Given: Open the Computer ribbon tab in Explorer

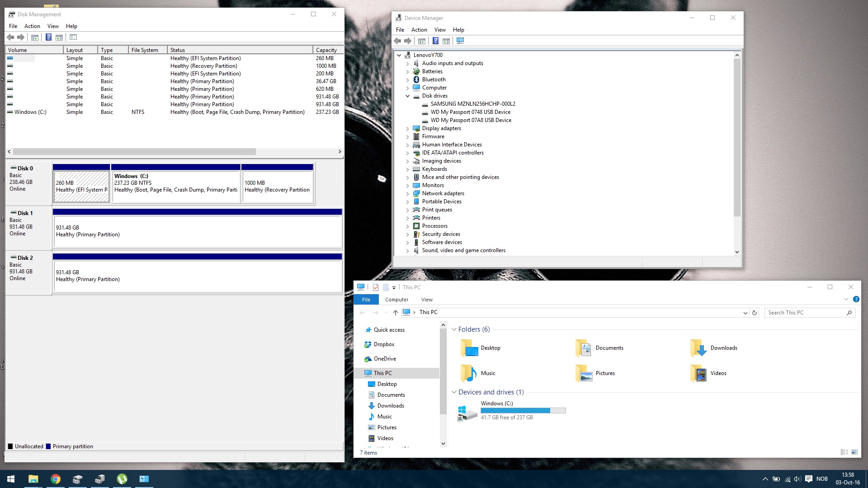Looking at the screenshot, I should (x=396, y=300).
